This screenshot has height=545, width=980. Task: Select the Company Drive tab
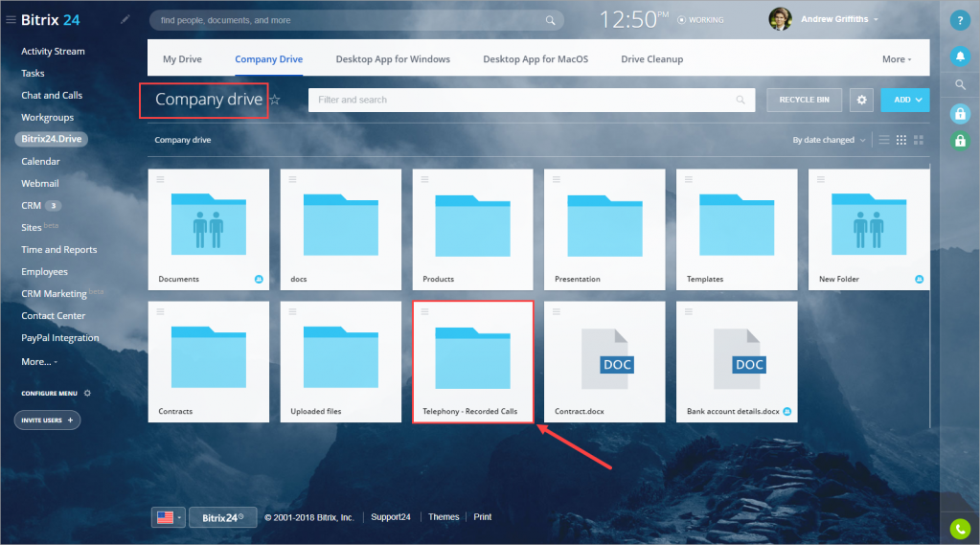(x=269, y=58)
